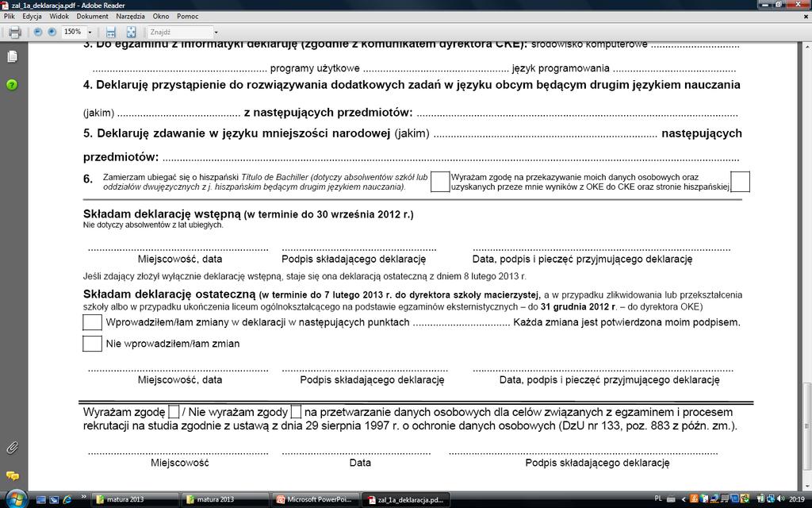The width and height of the screenshot is (812, 508).
Task: Open the Widok menu
Action: click(59, 16)
